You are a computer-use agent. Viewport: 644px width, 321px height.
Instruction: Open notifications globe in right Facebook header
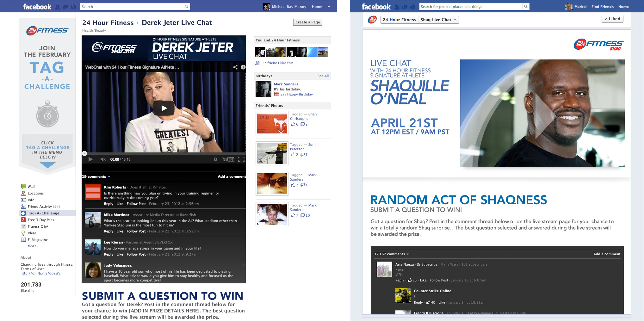[x=413, y=7]
